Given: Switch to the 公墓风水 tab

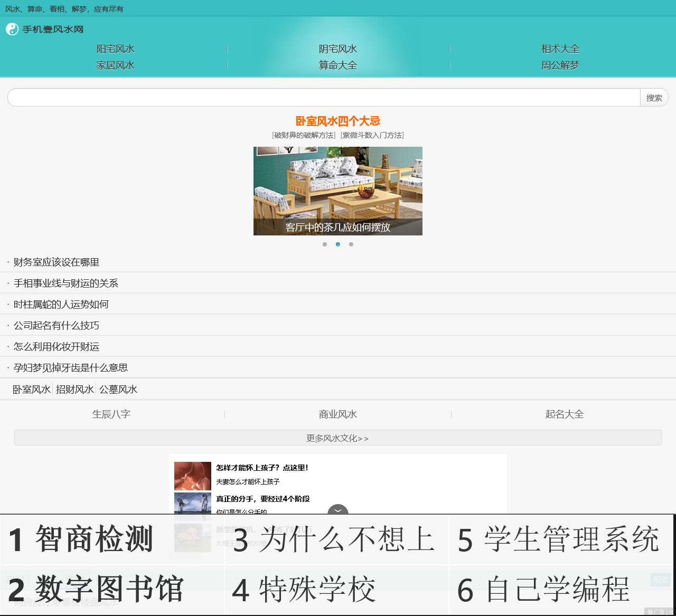Looking at the screenshot, I should (x=118, y=390).
